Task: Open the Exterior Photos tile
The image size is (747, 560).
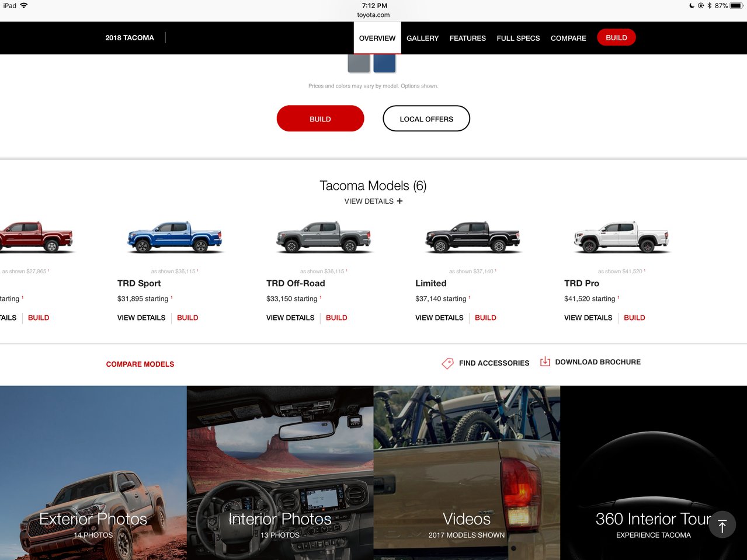Action: point(93,473)
